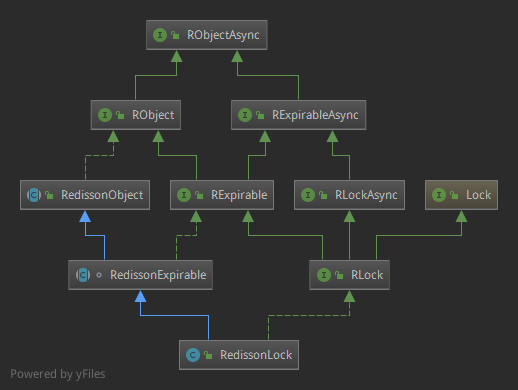518x390 pixels.
Task: Select the RedissonExpirable node label
Action: tap(158, 275)
